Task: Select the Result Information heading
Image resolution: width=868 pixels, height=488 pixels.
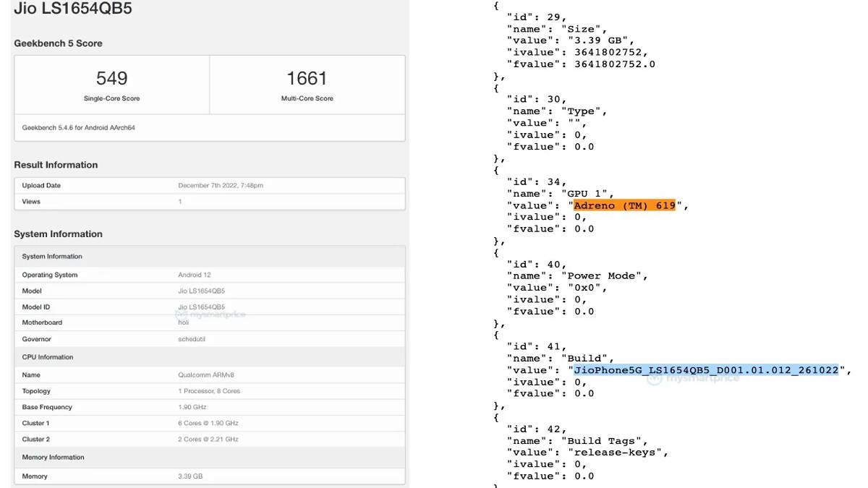Action: pyautogui.click(x=56, y=165)
